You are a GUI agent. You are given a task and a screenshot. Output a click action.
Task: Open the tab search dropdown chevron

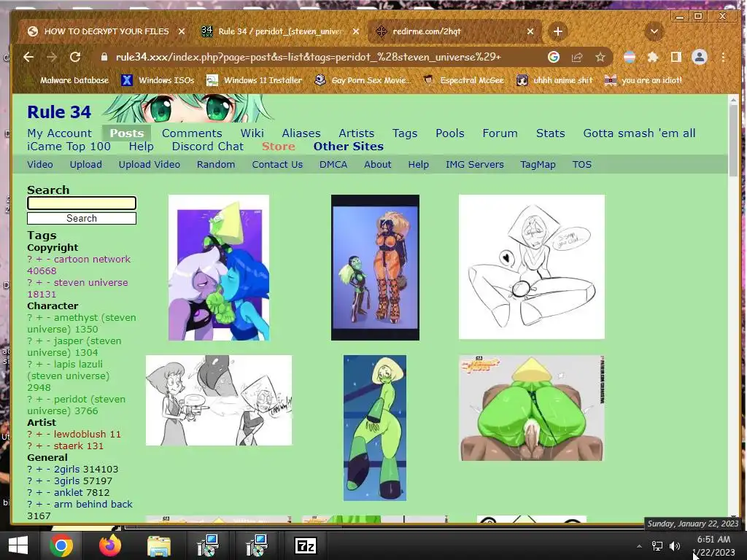click(654, 31)
